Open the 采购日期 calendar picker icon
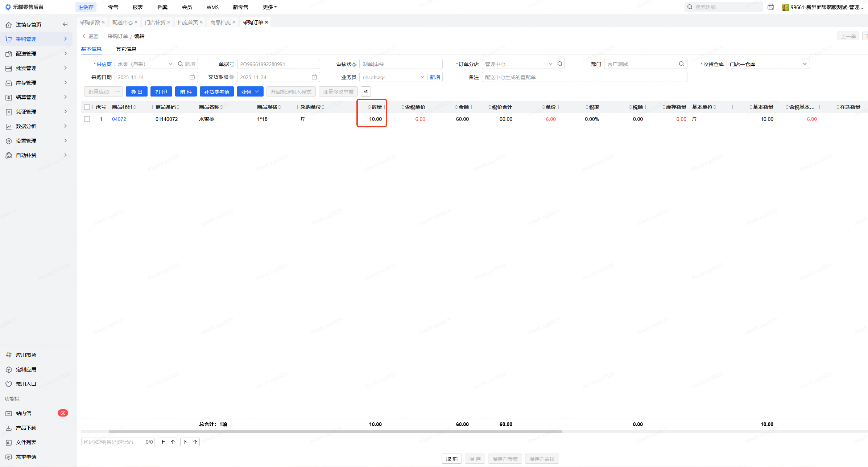Screen dimensions: 868x467 pyautogui.click(x=192, y=77)
